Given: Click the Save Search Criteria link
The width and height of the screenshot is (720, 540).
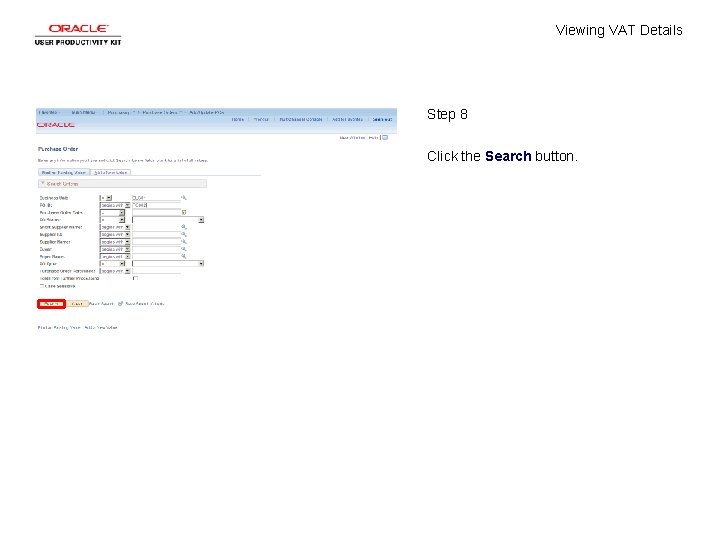Looking at the screenshot, I should (145, 304).
